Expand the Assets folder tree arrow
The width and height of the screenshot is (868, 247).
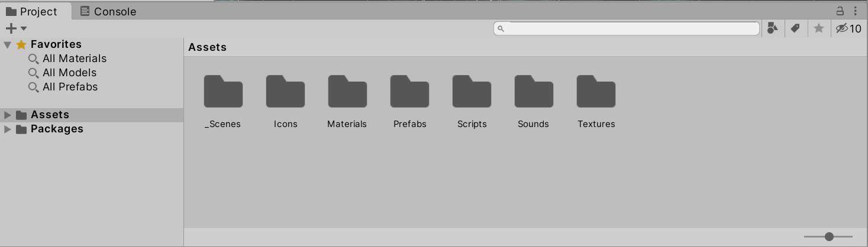[8, 115]
